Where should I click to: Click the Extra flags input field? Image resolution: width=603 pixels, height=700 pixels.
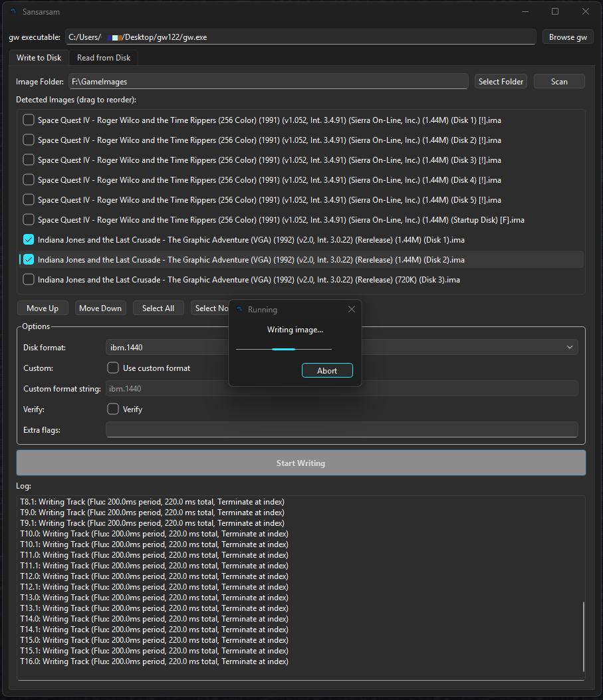(x=342, y=429)
